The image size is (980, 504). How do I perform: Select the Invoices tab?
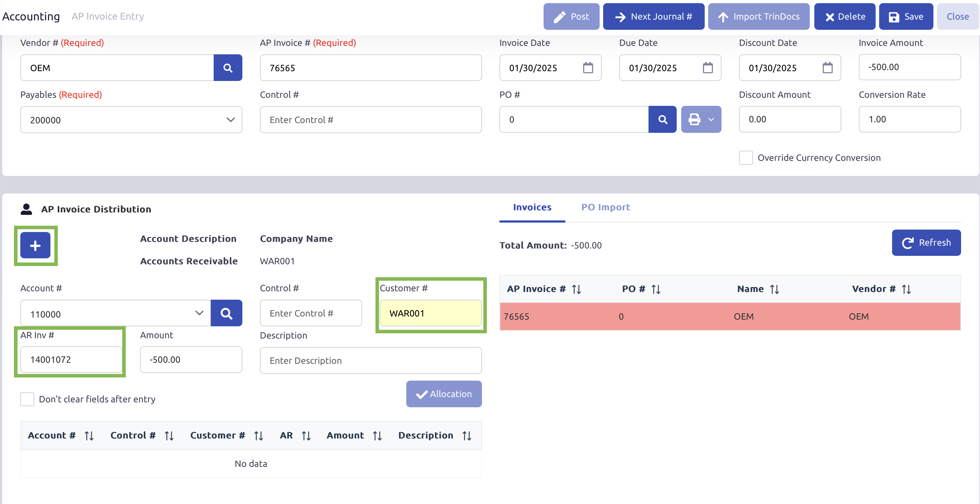pyautogui.click(x=532, y=207)
